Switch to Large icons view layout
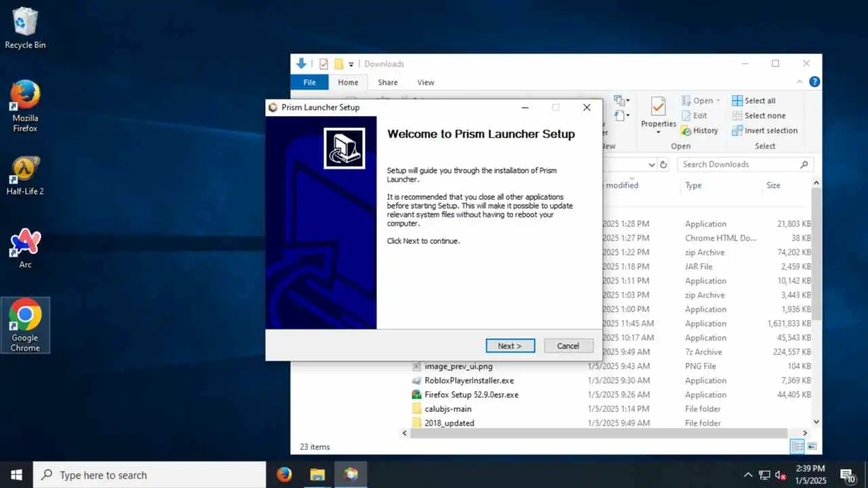Screen dimensions: 868x488 click(x=812, y=447)
